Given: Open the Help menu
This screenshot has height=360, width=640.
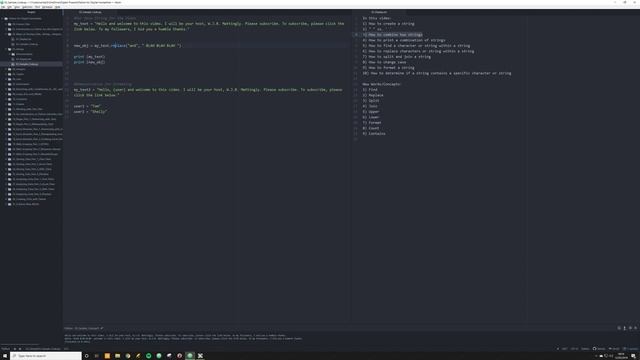Looking at the screenshot, I should click(x=58, y=7).
